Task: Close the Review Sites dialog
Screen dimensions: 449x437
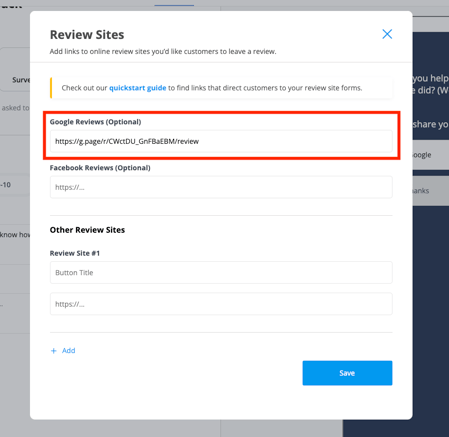Action: tap(387, 34)
